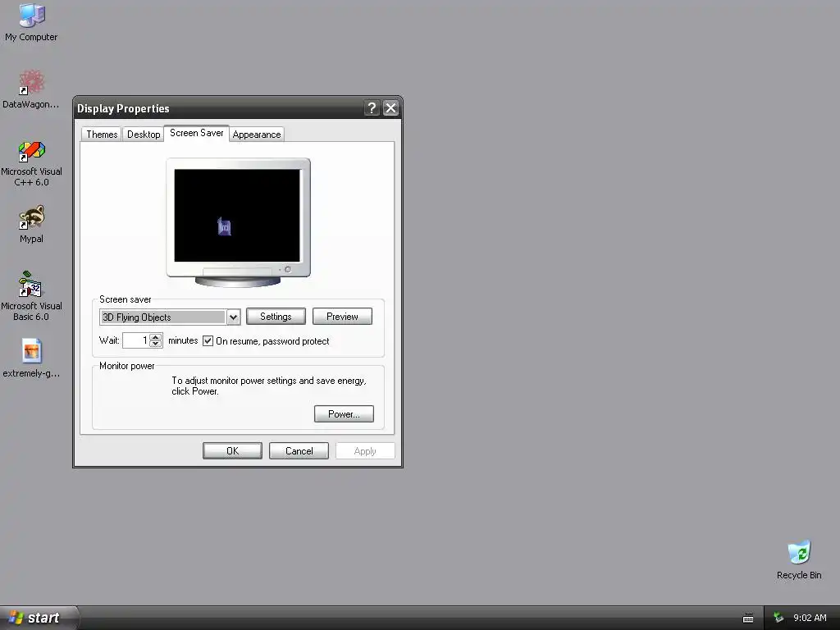Click Cancel in Display Properties
The height and width of the screenshot is (630, 840).
(299, 451)
